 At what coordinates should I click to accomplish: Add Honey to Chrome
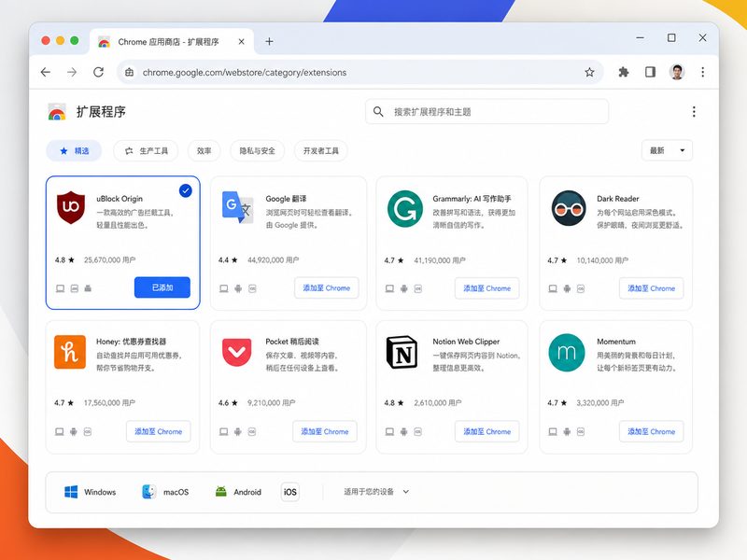click(158, 431)
